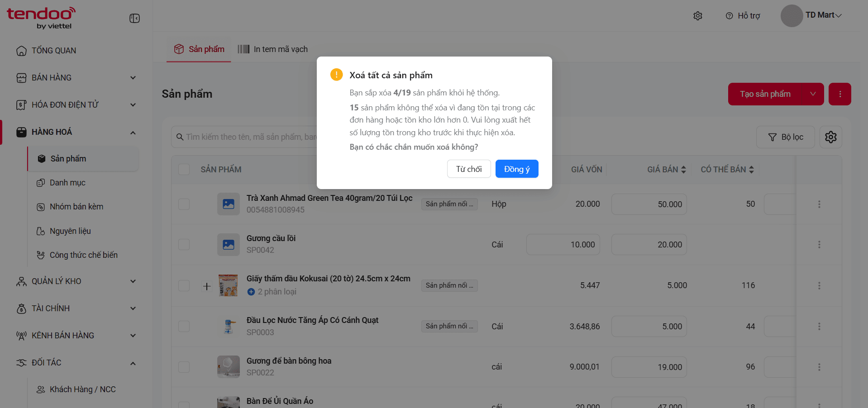This screenshot has height=408, width=868.
Task: Tick the select-all checkbox in table header
Action: (184, 170)
